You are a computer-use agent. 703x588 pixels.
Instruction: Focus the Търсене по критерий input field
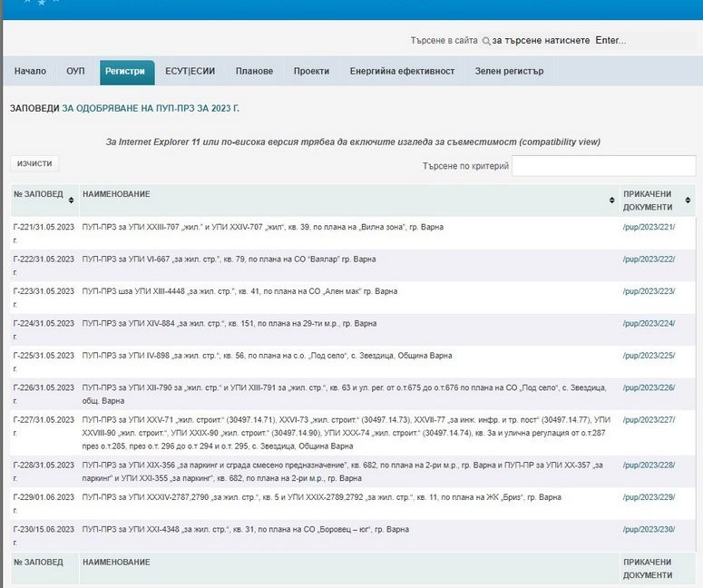tap(603, 166)
